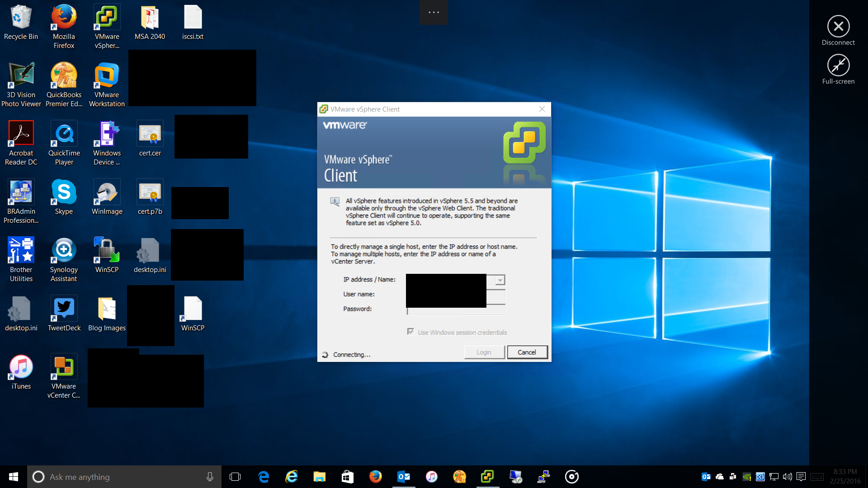The width and height of the screenshot is (868, 488).
Task: Open the Groove Music taskbar icon
Action: click(x=572, y=477)
